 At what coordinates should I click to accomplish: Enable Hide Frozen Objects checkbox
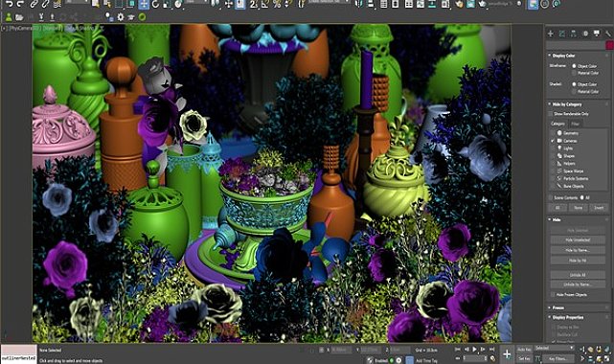click(x=553, y=295)
